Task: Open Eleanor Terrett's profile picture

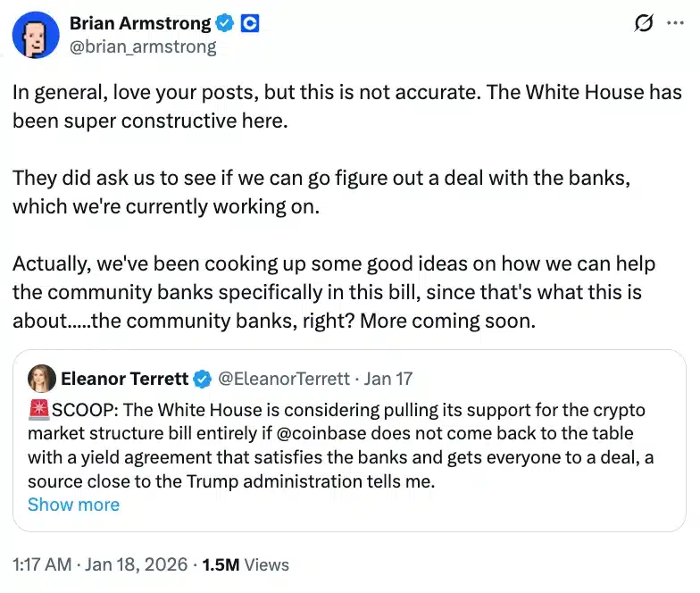Action: click(x=40, y=379)
